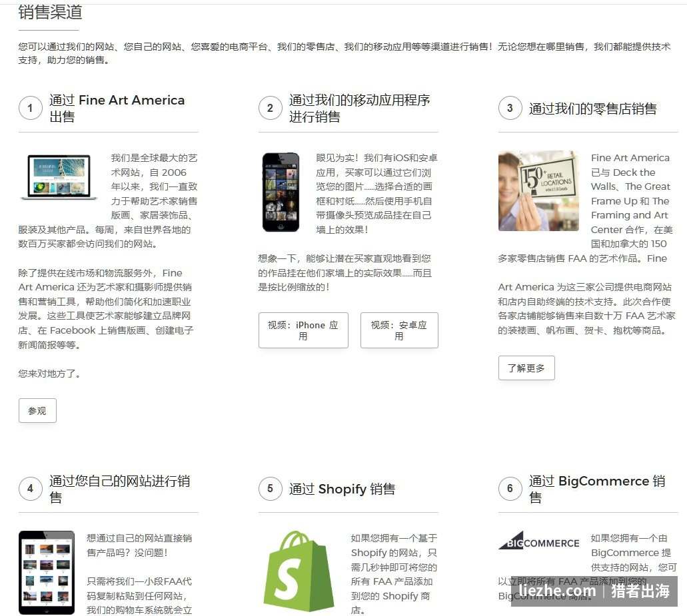Click the paragraph starting 除了提供在线市场和物流服务外
The width and height of the screenshot is (687, 616).
tap(105, 308)
